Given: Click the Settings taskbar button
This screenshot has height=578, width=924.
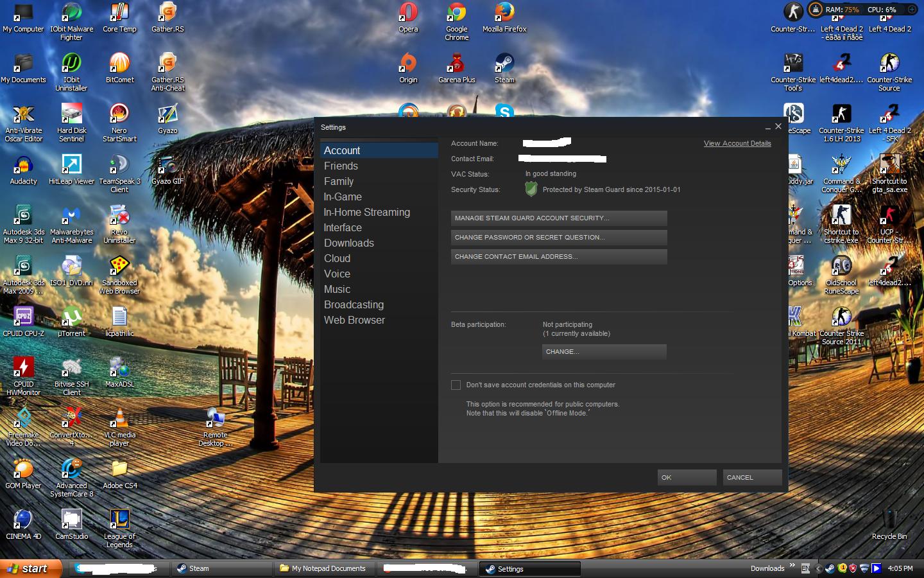Looking at the screenshot, I should tap(530, 569).
